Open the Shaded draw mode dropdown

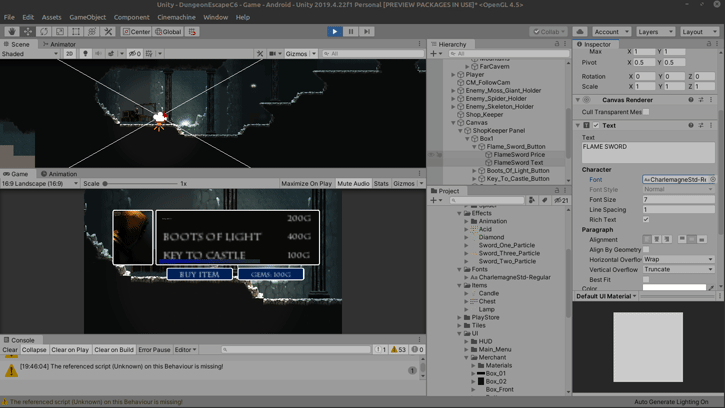point(30,54)
